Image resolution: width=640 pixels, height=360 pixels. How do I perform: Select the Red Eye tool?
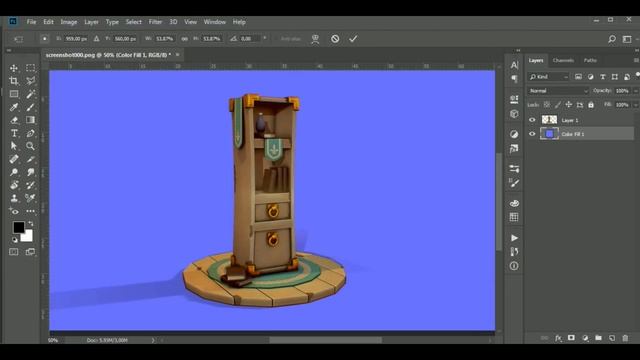coord(14,211)
